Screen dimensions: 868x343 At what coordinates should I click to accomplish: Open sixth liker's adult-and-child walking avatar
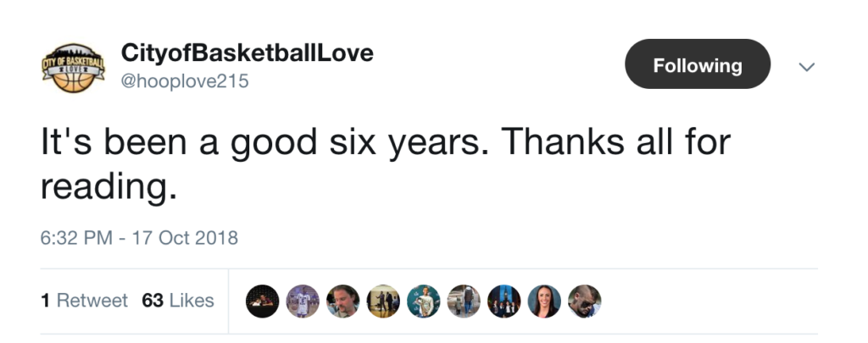[464, 301]
